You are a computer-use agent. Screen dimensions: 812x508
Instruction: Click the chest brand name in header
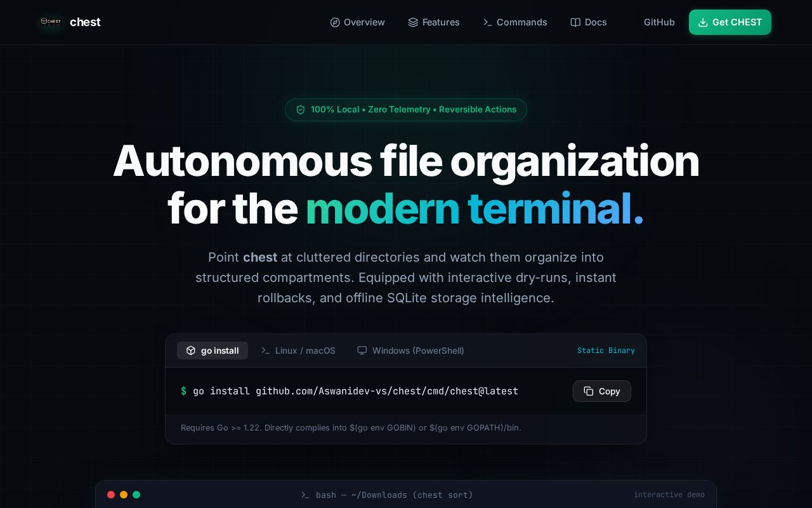[85, 22]
